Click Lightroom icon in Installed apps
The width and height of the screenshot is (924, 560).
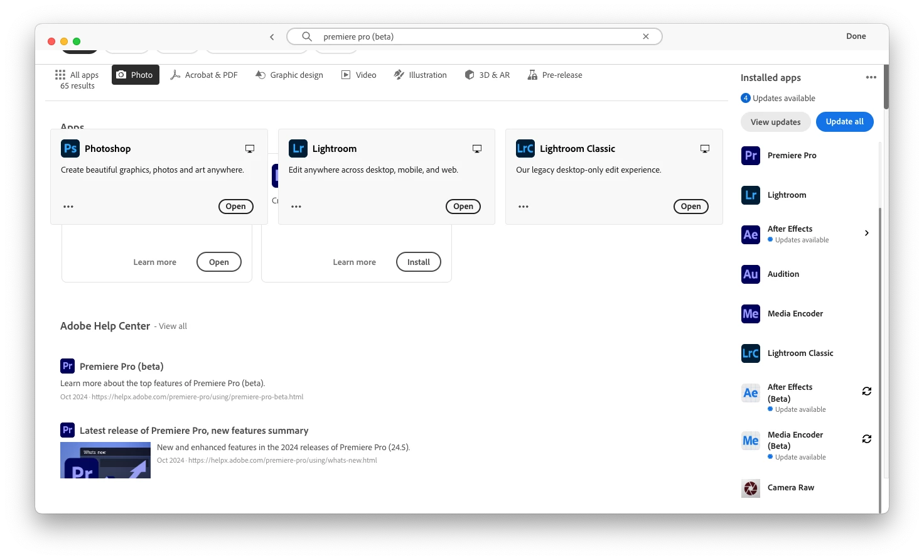tap(751, 195)
